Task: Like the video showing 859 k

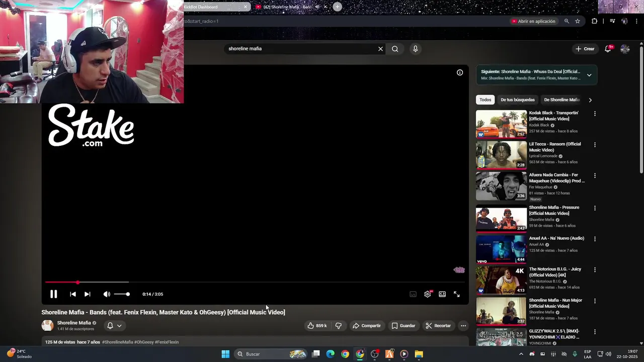Action: coord(317,326)
